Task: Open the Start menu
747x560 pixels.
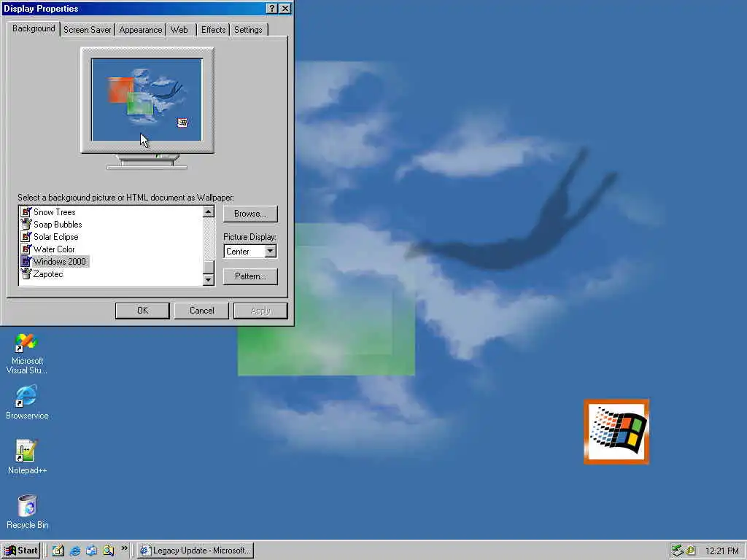Action: (20, 551)
